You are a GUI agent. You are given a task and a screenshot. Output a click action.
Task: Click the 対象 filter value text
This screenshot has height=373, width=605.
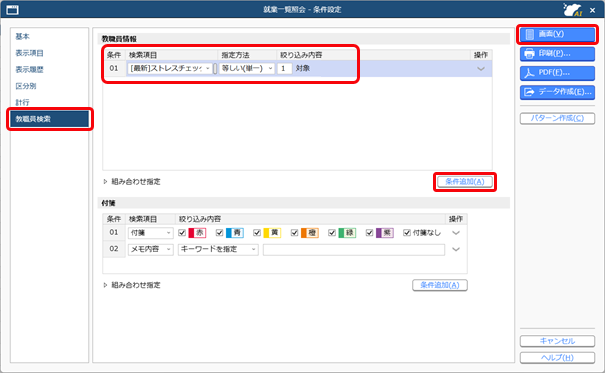coord(303,69)
